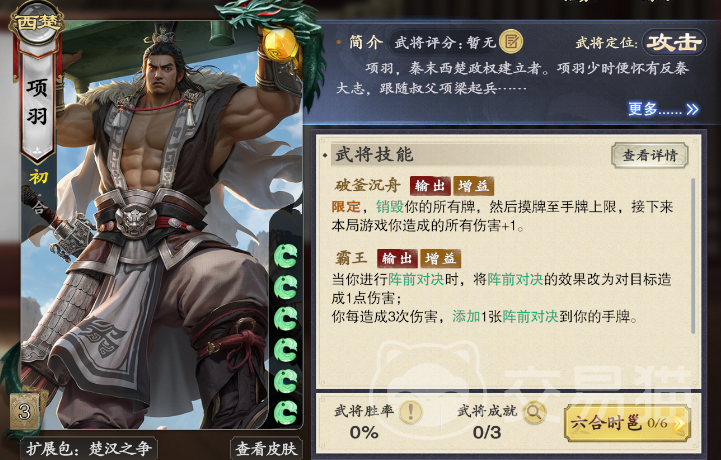This screenshot has width=721, height=460.
Task: Open 查看皮肤 to view skins
Action: (x=266, y=448)
